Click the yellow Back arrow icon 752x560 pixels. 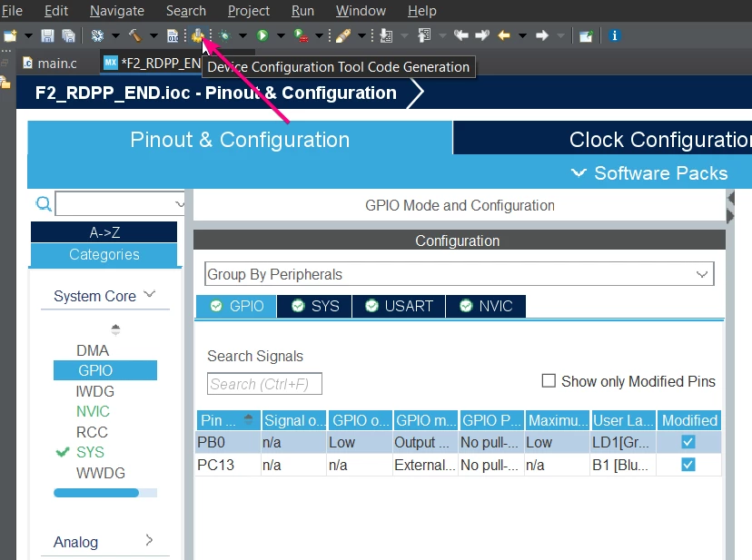click(x=503, y=35)
